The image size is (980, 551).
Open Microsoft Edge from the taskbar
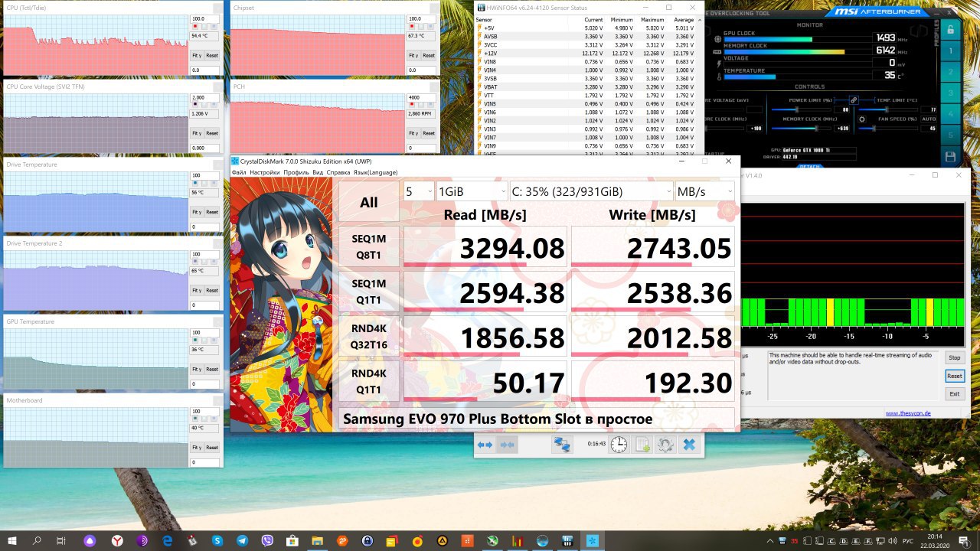pos(167,541)
